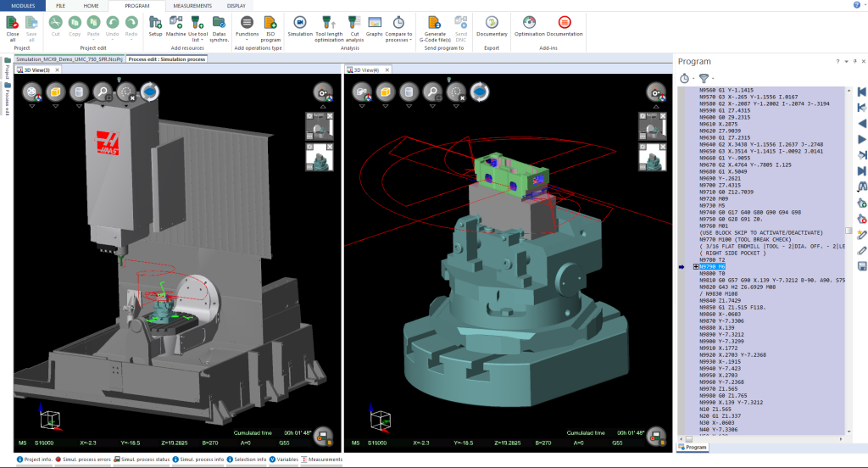
Task: Select the Simul. process errors status tab
Action: 85,460
